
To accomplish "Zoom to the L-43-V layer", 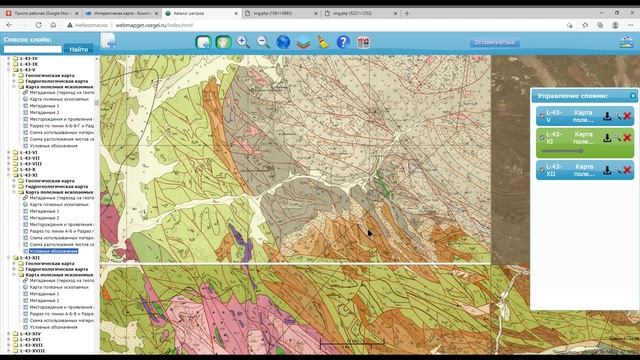I will tap(618, 116).
